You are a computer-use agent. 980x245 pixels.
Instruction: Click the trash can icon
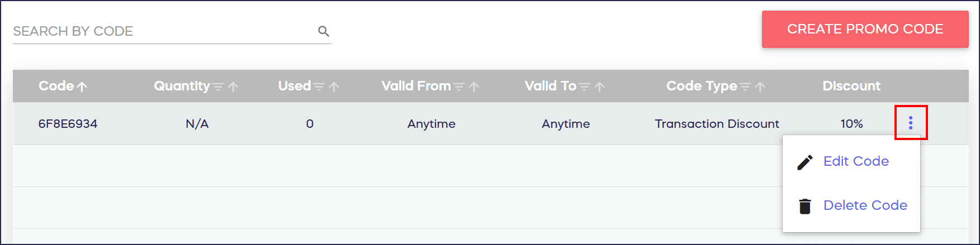(x=805, y=206)
